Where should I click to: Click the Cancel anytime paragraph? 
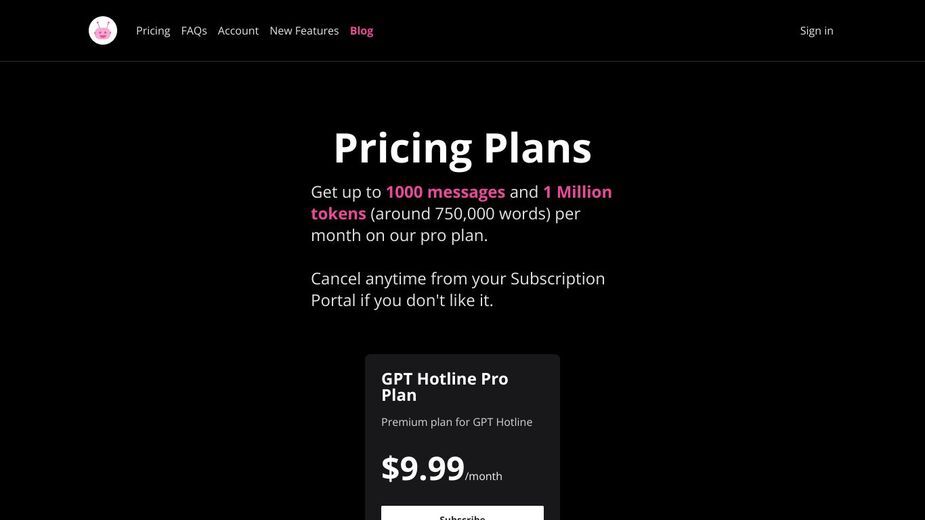pyautogui.click(x=458, y=289)
